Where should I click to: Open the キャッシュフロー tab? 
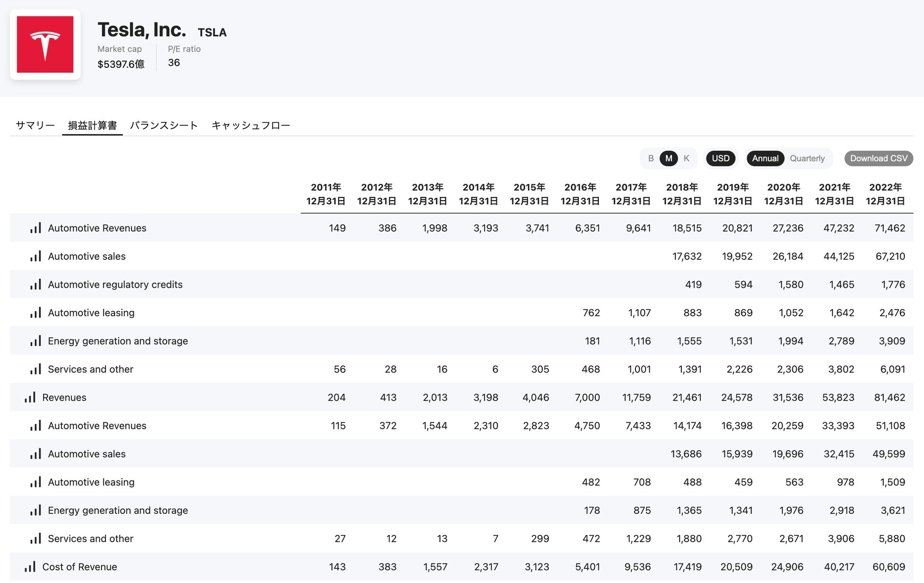point(251,125)
